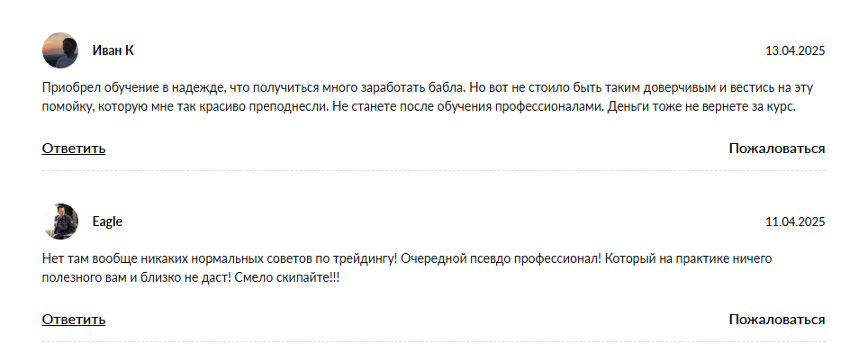Image resolution: width=868 pixels, height=344 pixels.
Task: Select the author name Иван К
Action: click(x=113, y=50)
